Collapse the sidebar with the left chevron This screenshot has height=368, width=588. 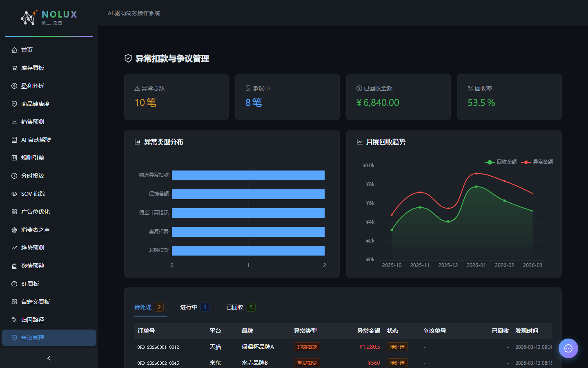point(49,358)
